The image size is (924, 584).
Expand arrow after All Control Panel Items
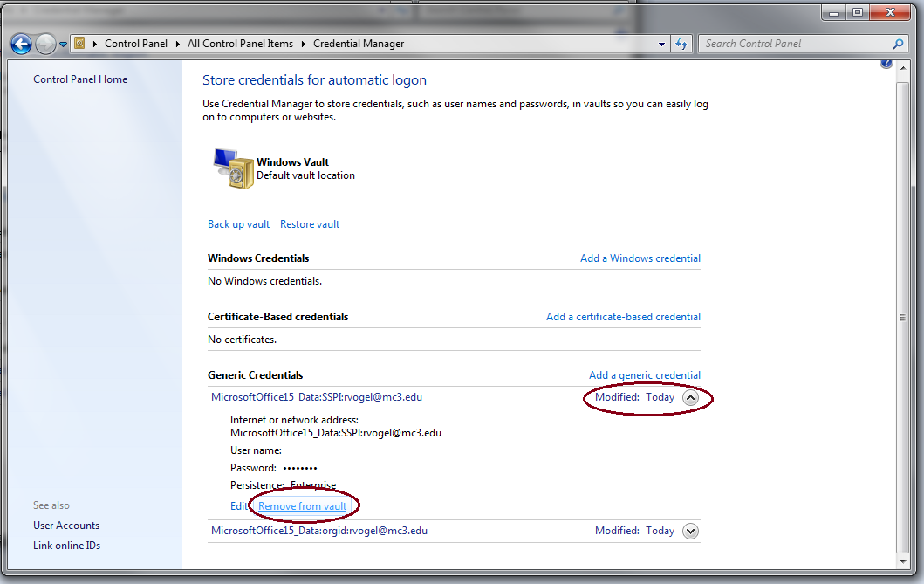(x=303, y=44)
